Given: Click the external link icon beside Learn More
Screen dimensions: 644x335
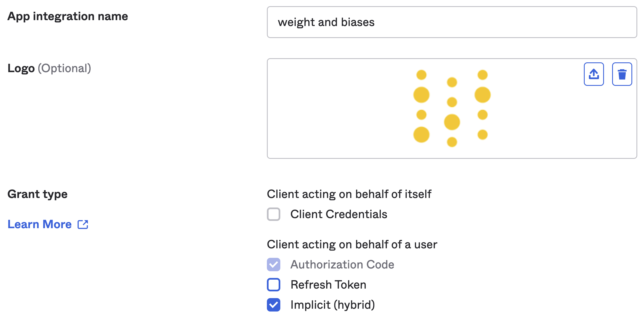Looking at the screenshot, I should [83, 224].
